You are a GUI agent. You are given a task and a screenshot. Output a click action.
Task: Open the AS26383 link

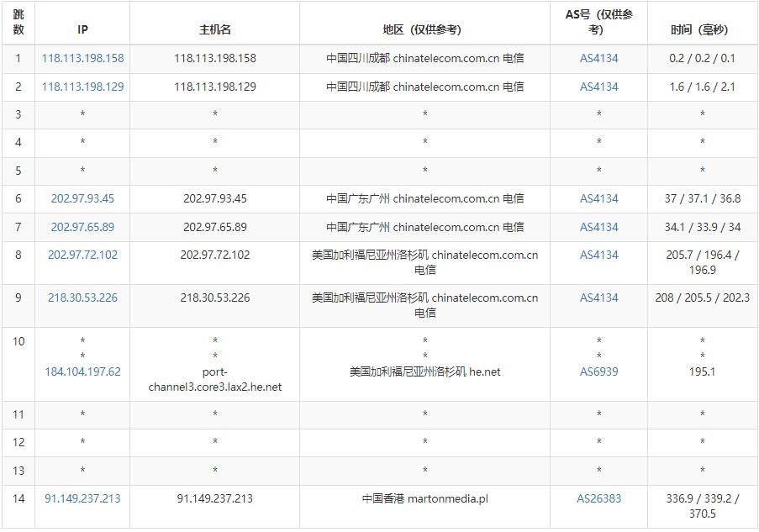598,498
